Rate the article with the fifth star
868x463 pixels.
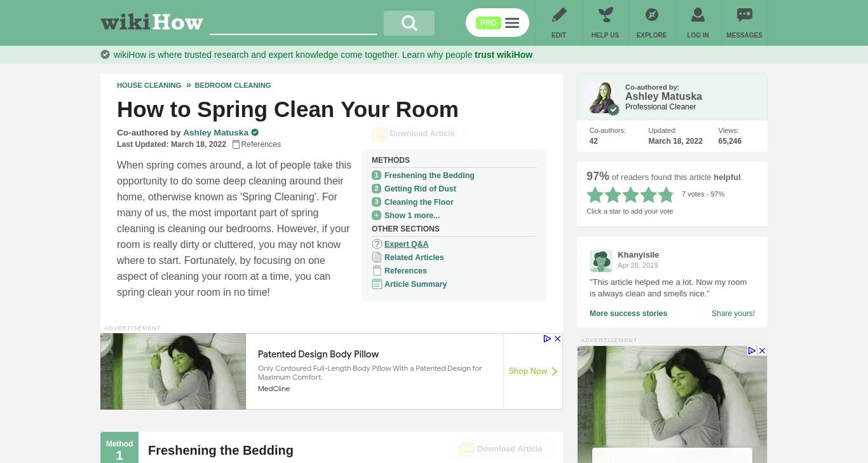666,195
